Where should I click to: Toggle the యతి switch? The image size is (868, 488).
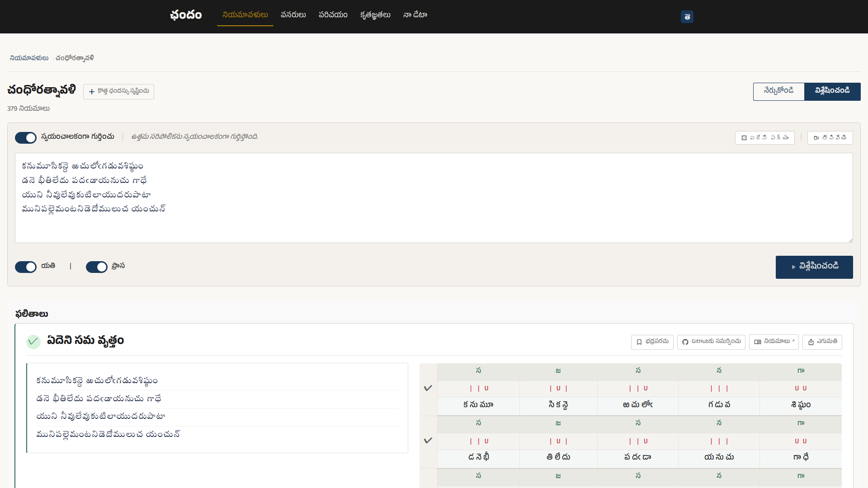(26, 267)
